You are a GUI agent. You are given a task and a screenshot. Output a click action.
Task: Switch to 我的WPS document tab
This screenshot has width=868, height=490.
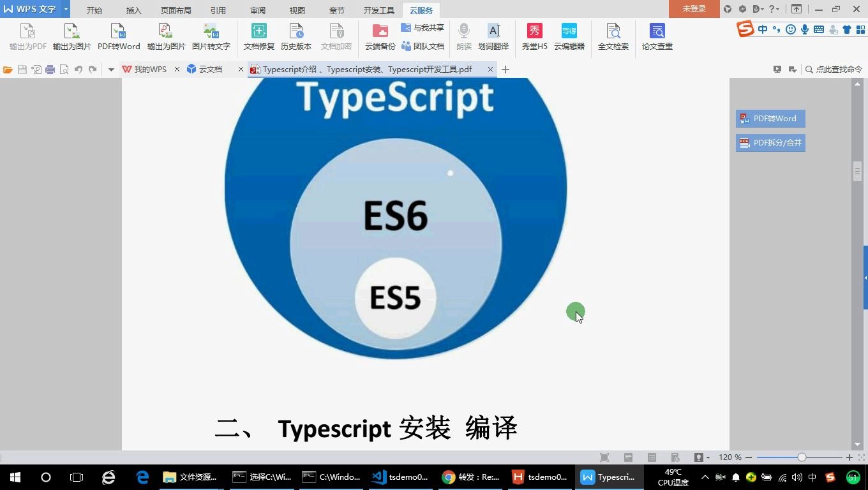(151, 70)
